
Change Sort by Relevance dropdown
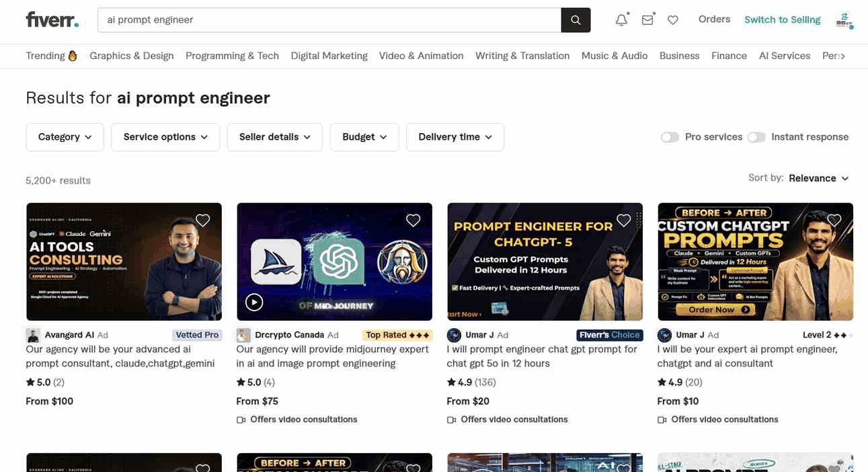click(818, 178)
